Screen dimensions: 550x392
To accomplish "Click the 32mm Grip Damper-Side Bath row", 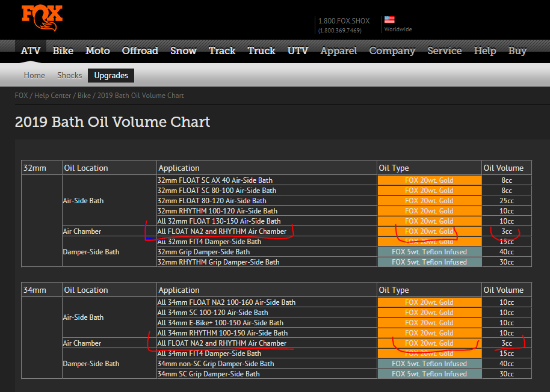I will click(x=203, y=252).
